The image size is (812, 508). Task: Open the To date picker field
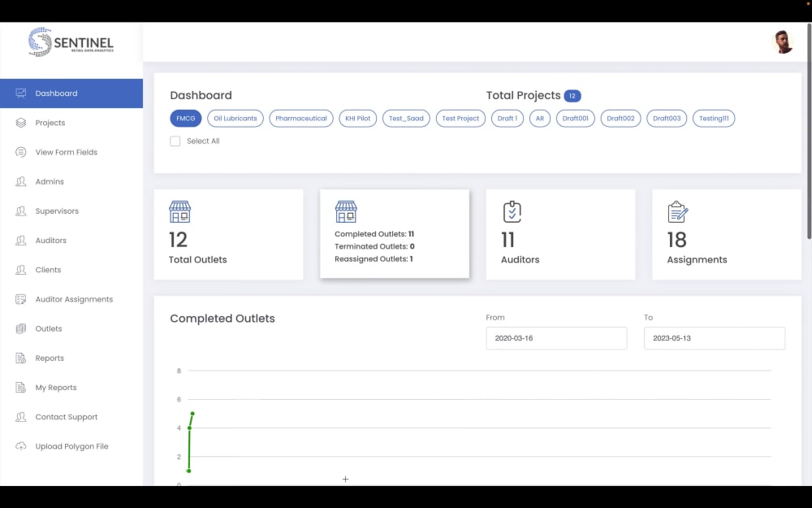click(x=714, y=338)
